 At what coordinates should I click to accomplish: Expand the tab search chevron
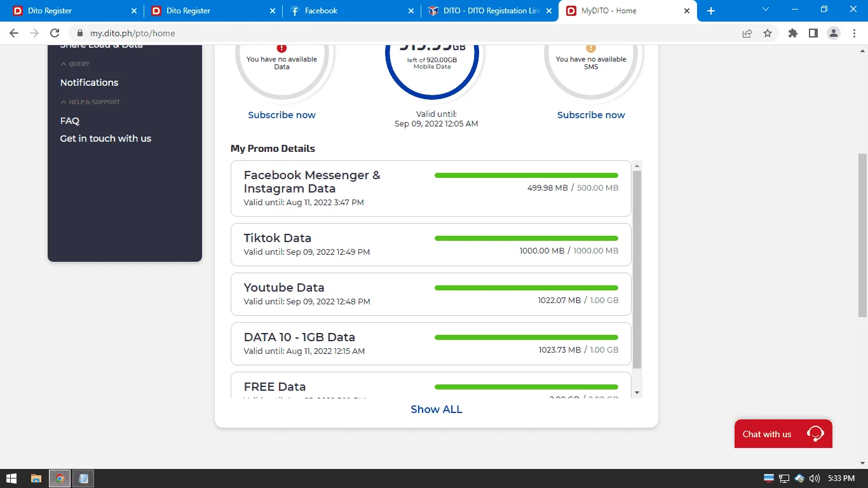point(766,10)
